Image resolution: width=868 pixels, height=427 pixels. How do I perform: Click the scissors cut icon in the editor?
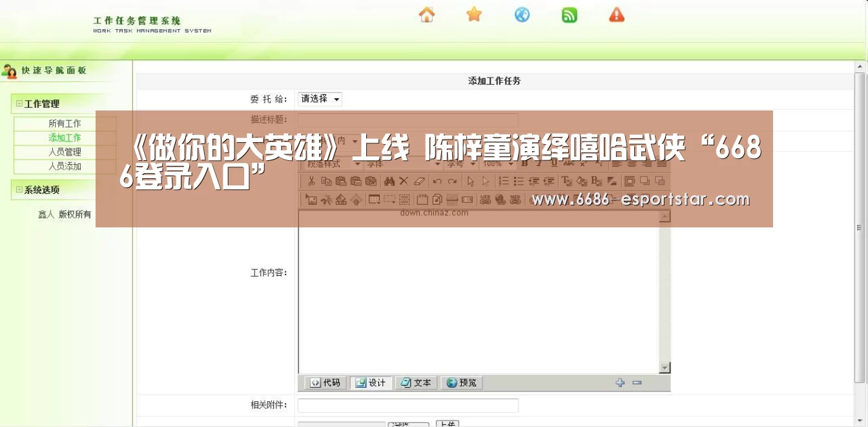[311, 181]
